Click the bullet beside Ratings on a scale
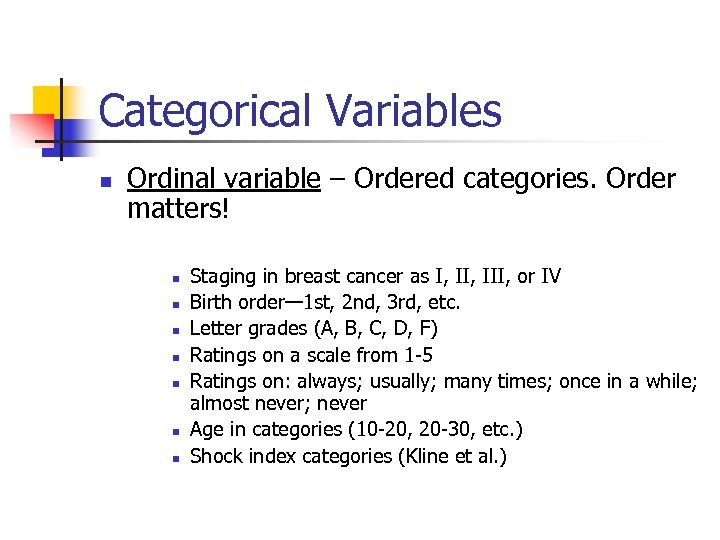 [x=174, y=355]
